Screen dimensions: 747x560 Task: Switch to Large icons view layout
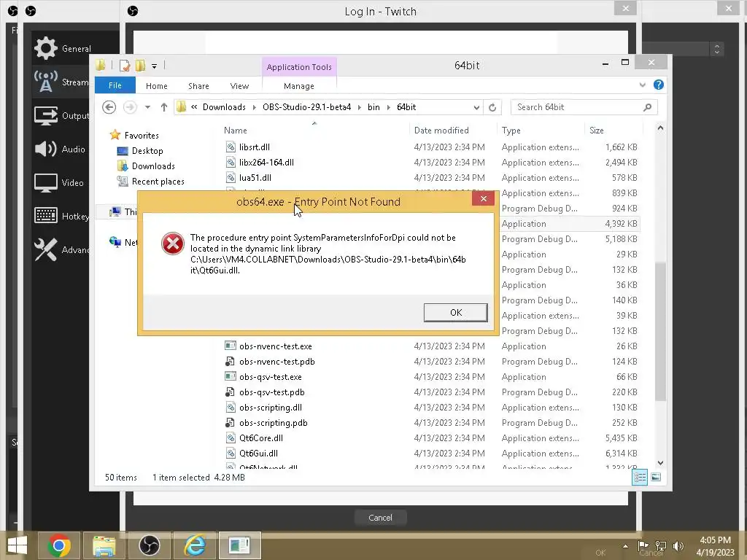click(656, 477)
